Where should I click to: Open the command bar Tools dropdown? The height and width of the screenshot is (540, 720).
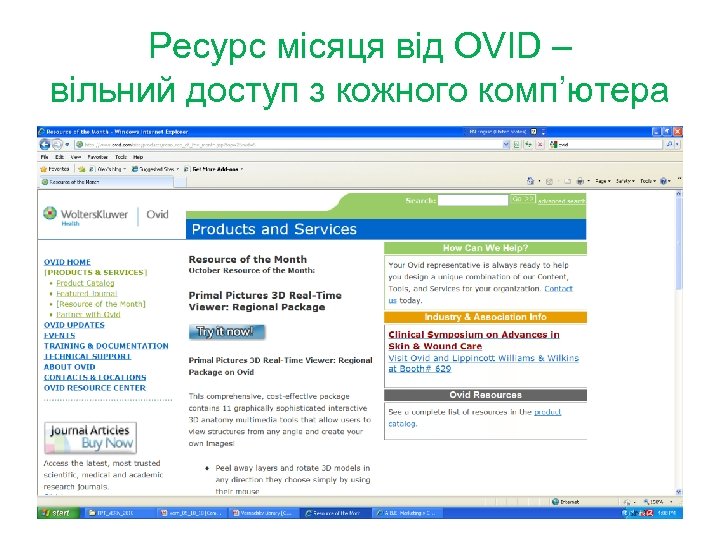(648, 181)
